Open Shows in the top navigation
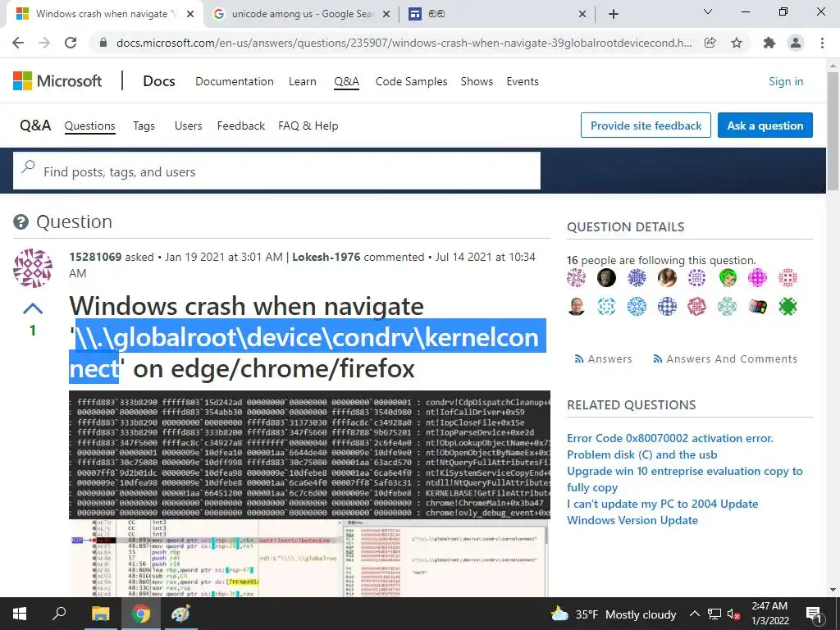 (477, 81)
